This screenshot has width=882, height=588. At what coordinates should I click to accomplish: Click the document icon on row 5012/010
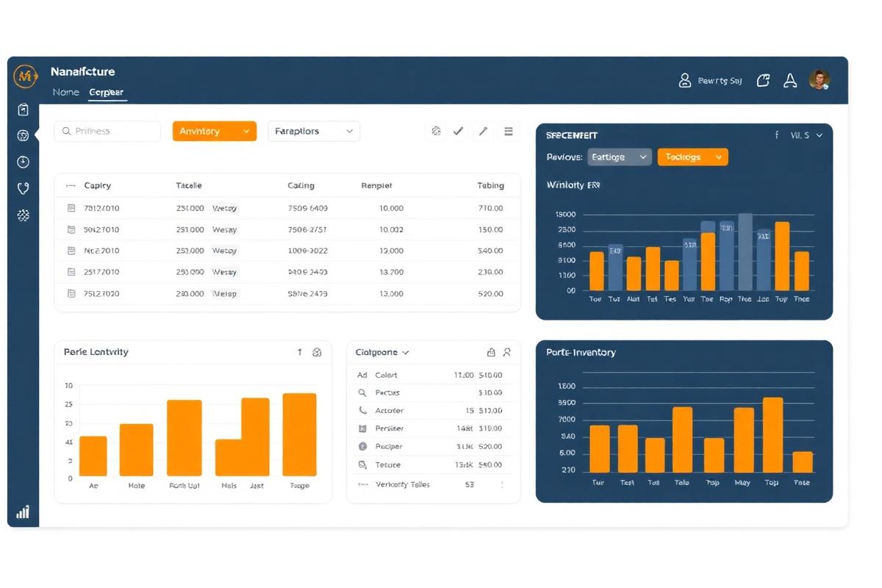point(71,229)
